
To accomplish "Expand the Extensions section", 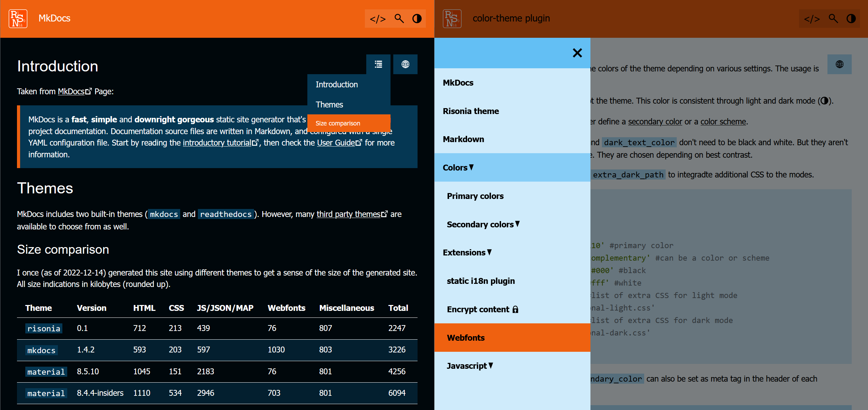I will click(467, 252).
